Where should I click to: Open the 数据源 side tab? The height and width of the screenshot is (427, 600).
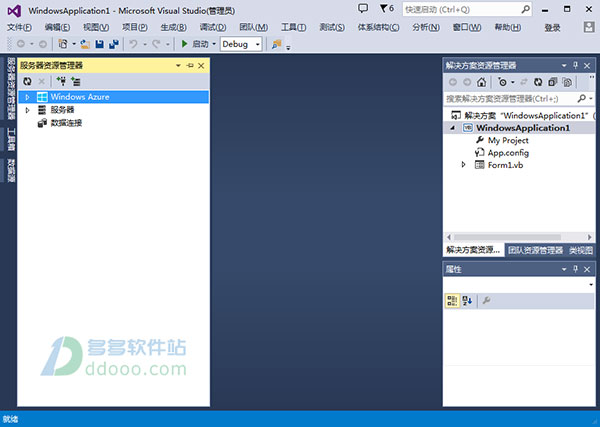(x=11, y=171)
